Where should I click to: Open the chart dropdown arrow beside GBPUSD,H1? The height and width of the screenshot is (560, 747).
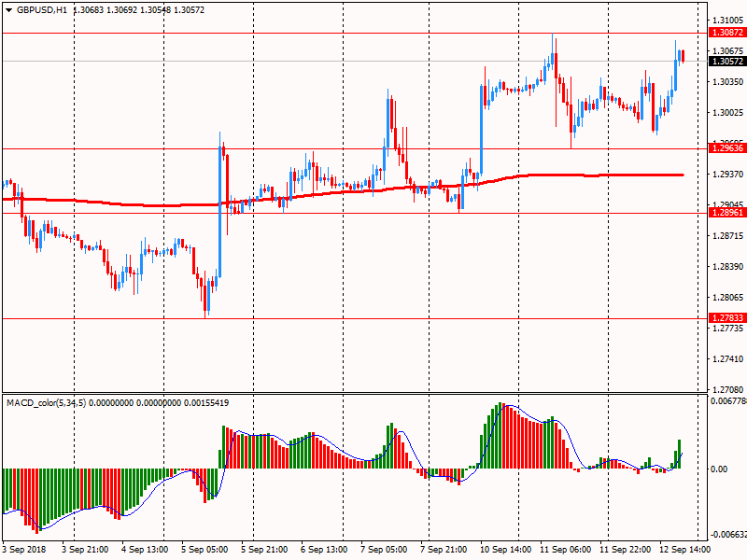point(8,10)
